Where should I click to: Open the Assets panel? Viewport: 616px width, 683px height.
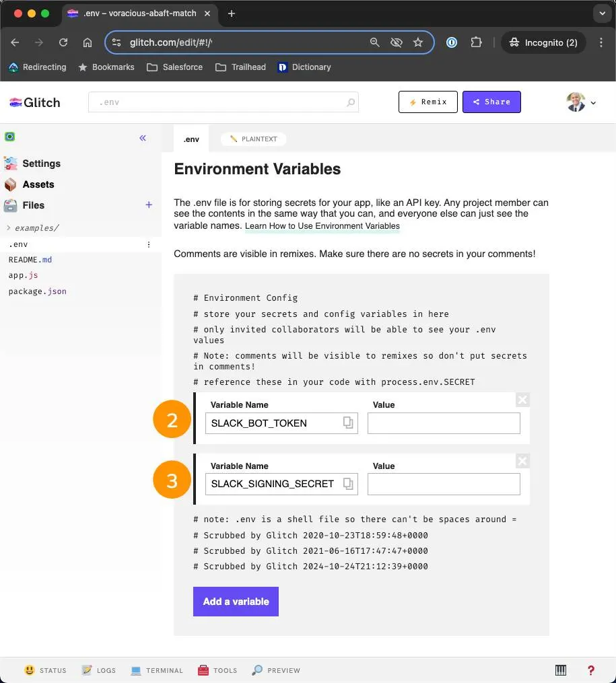[38, 184]
